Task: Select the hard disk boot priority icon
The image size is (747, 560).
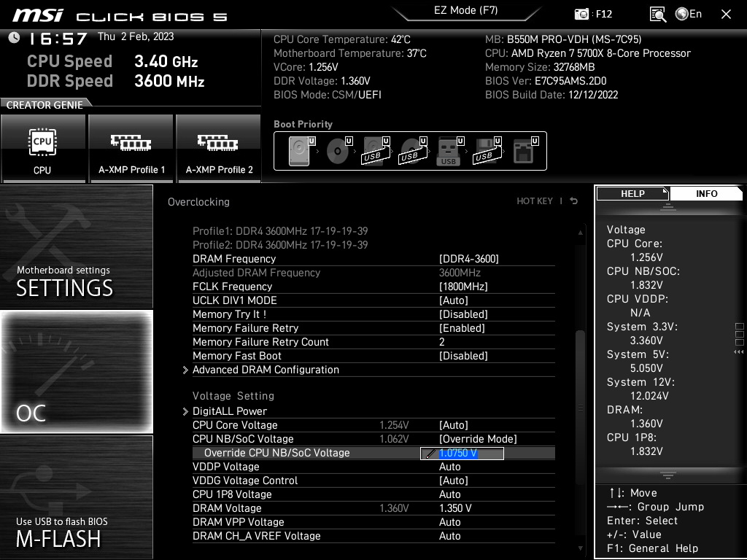Action: coord(301,150)
